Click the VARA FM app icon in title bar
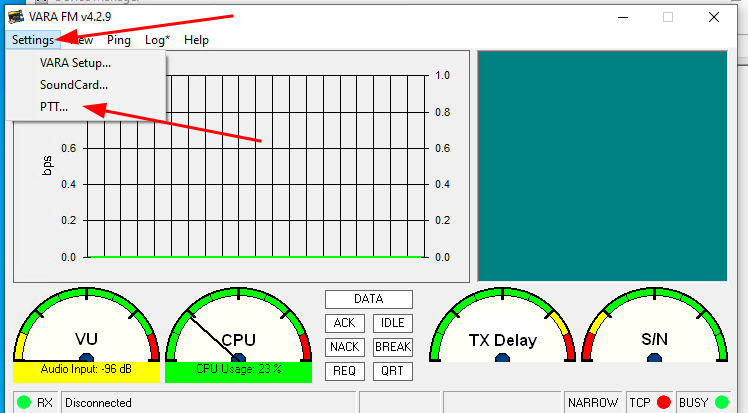The image size is (748, 413). [x=16, y=17]
